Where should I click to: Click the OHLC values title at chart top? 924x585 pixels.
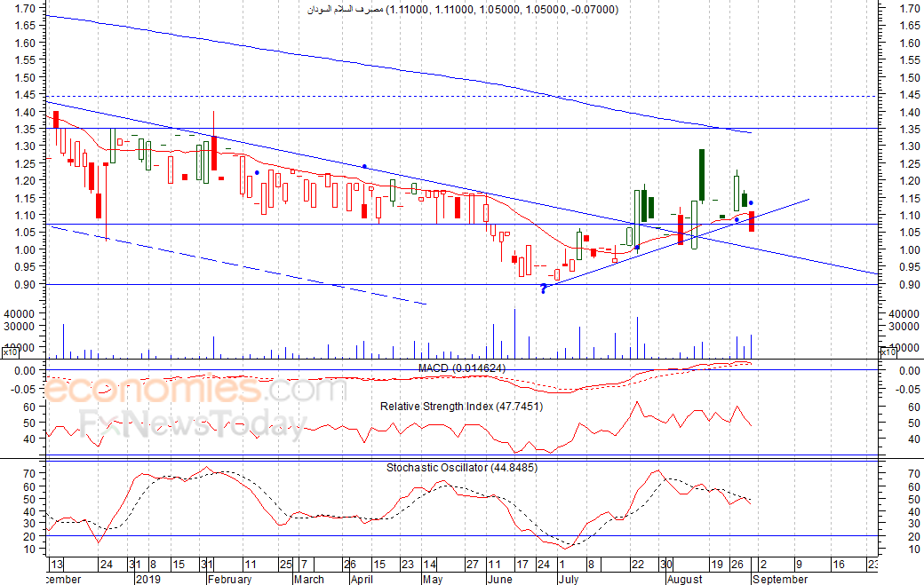coord(463,9)
